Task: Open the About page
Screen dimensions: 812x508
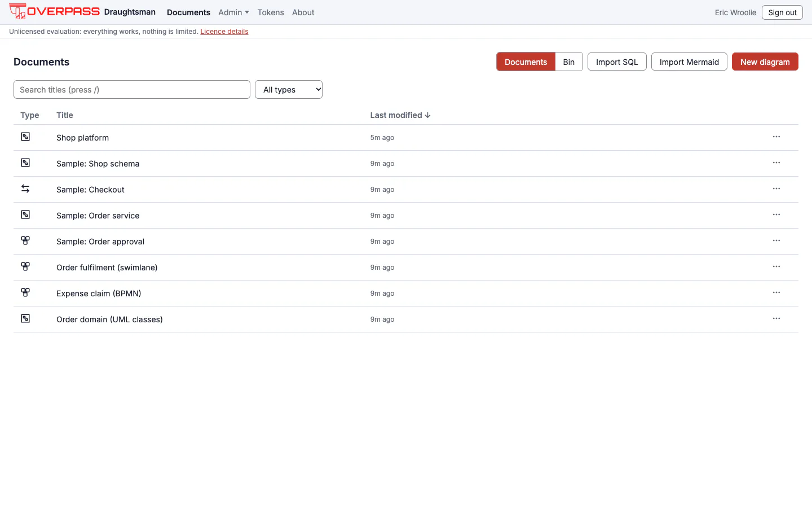Action: (303, 12)
